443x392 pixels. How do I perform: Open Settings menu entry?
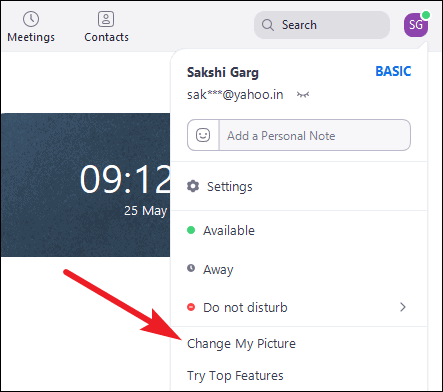tap(299, 186)
